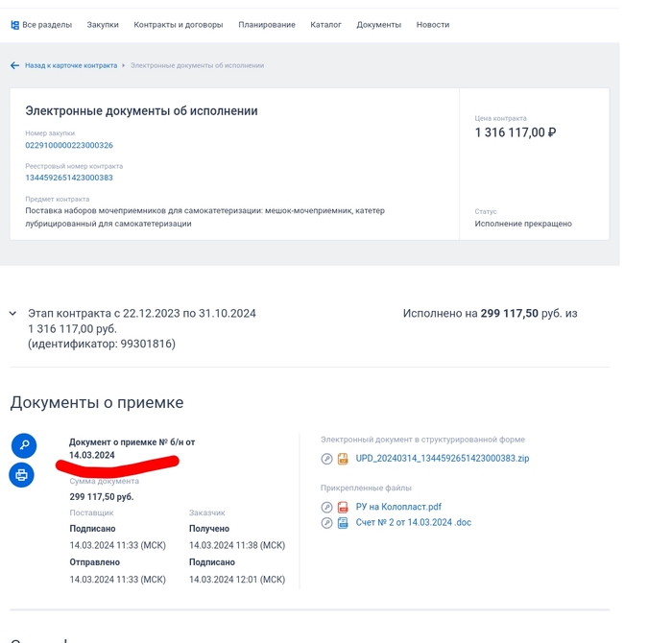Open the Все разделы menu
This screenshot has height=643, width=672.
tap(41, 25)
